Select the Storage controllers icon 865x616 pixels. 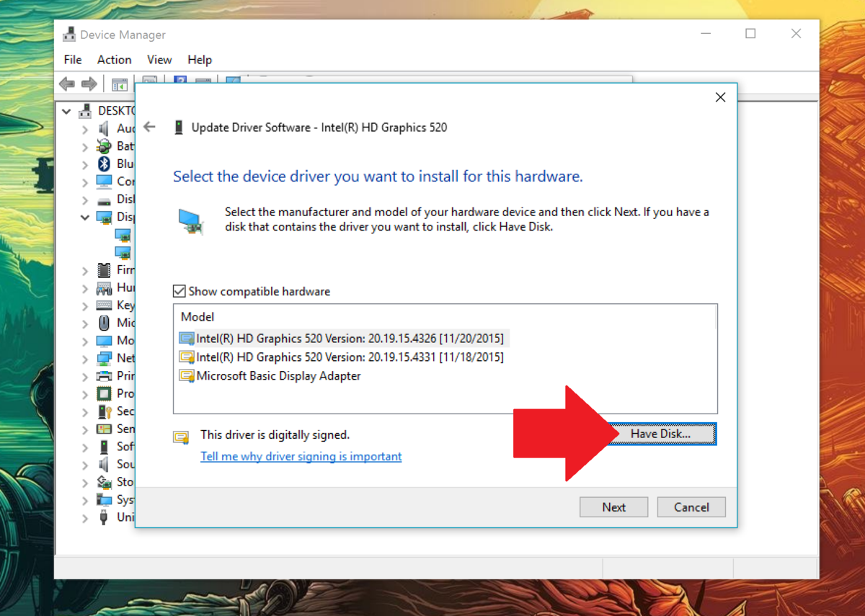pos(105,482)
